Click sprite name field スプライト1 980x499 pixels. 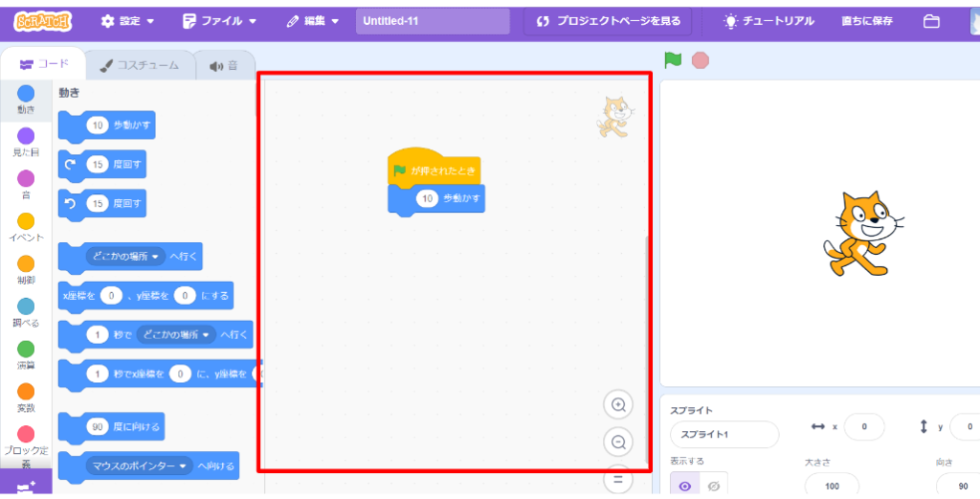click(x=724, y=434)
